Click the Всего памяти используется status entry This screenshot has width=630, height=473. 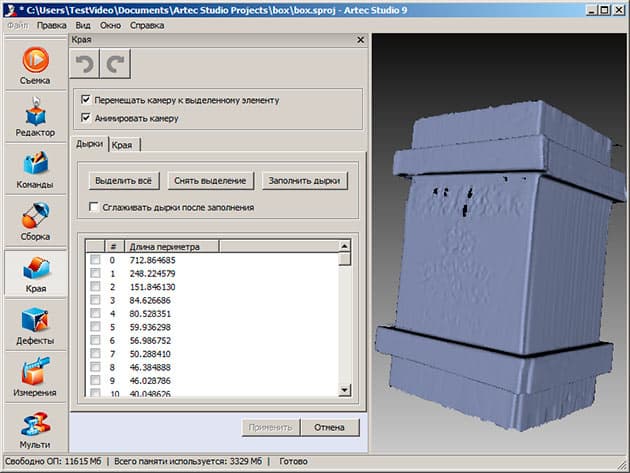pyautogui.click(x=188, y=461)
